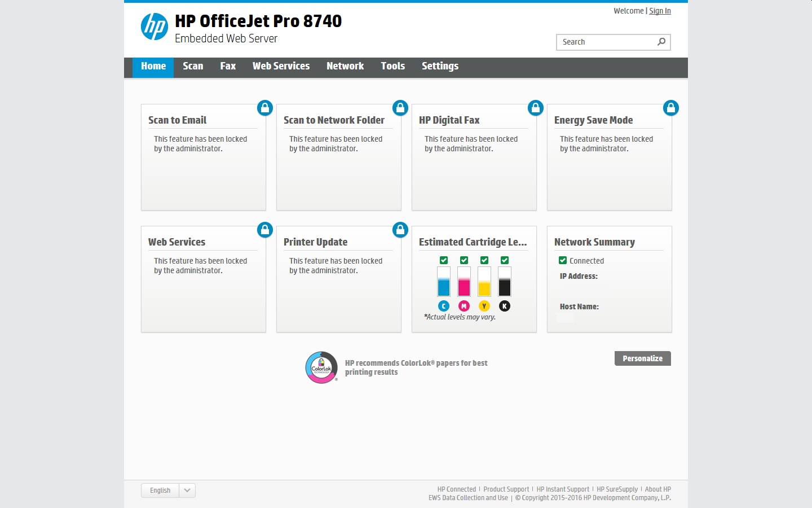Click the lock icon on Energy Save Mode
The width and height of the screenshot is (812, 508).
pos(671,107)
